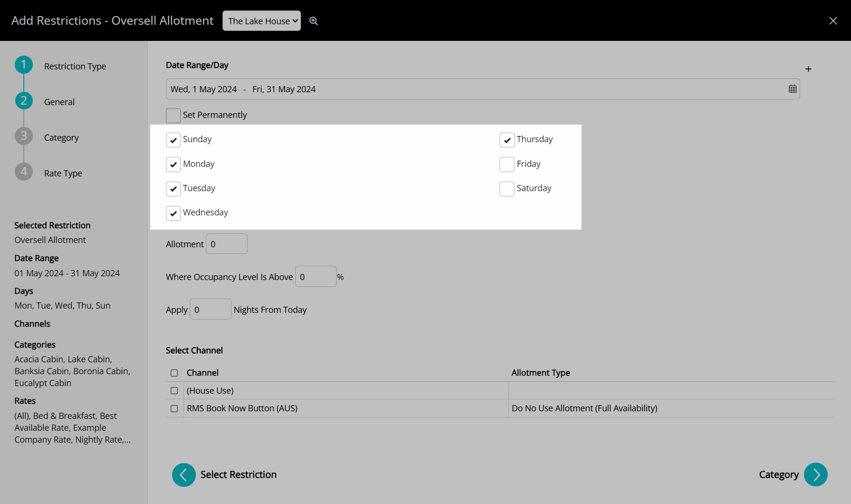The height and width of the screenshot is (504, 851).
Task: Click the RMS Book Now Button (AUS) text
Action: (x=242, y=408)
